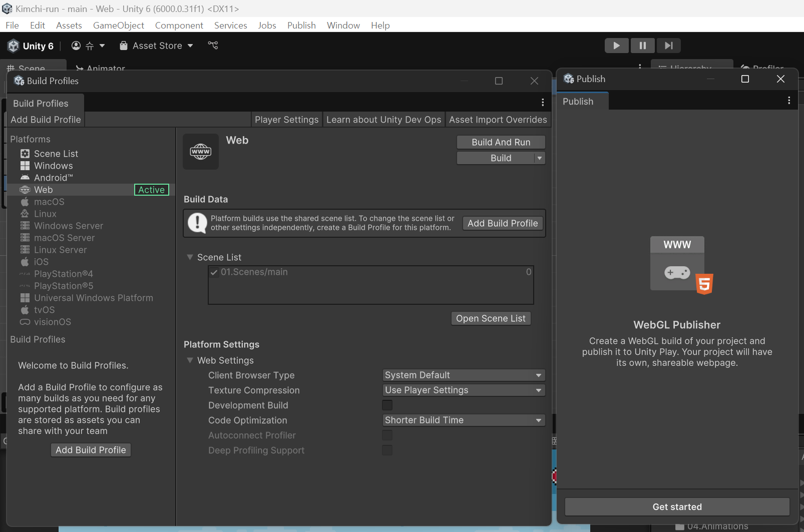This screenshot has width=804, height=532.
Task: Click the WebGL Publisher illustration
Action: 681,266
